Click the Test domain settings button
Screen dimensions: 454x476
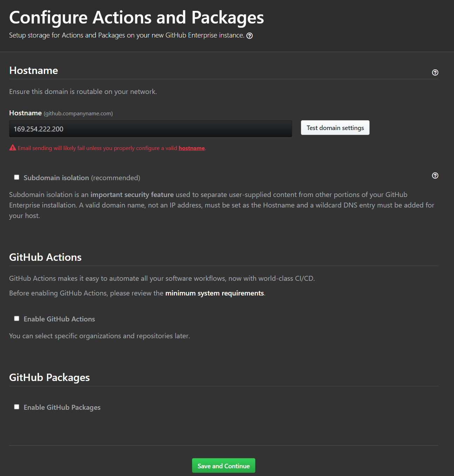335,128
